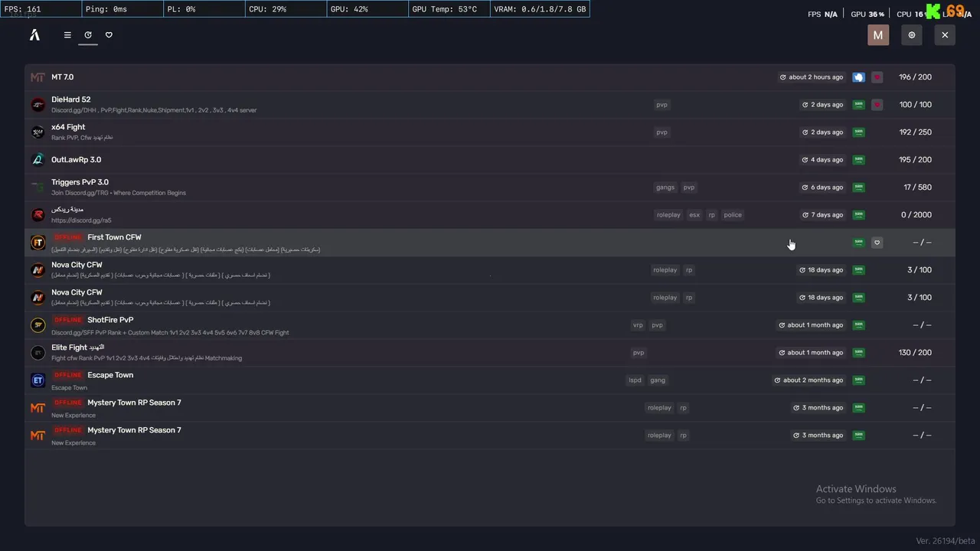
Task: Click the '7 days ago' last-played badge
Action: pos(822,215)
